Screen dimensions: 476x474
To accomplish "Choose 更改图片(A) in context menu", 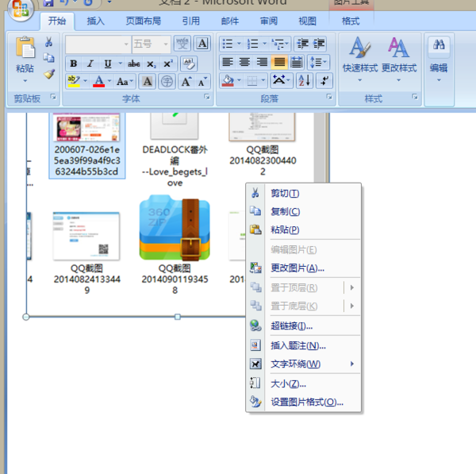I will pyautogui.click(x=304, y=268).
